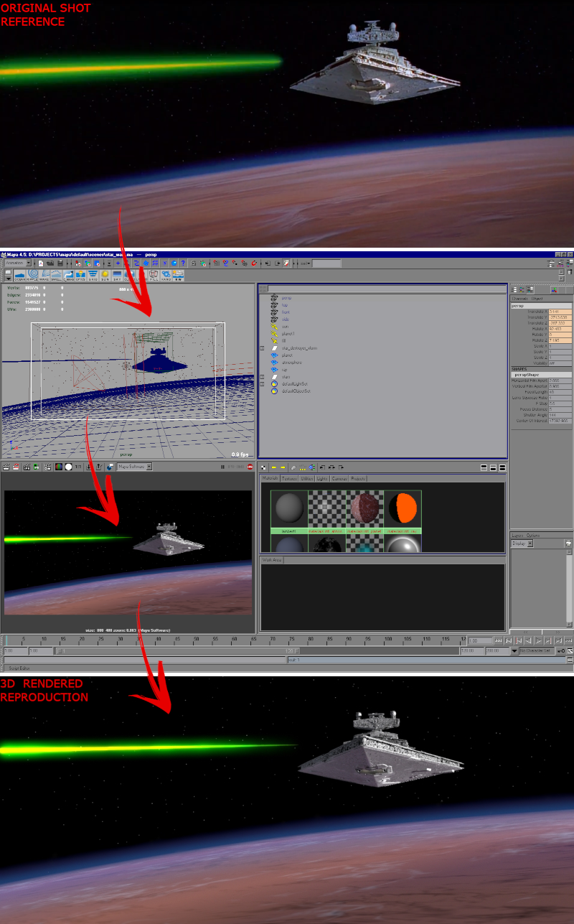Toggle Hypershade bottom-only panel layout

coord(492,467)
